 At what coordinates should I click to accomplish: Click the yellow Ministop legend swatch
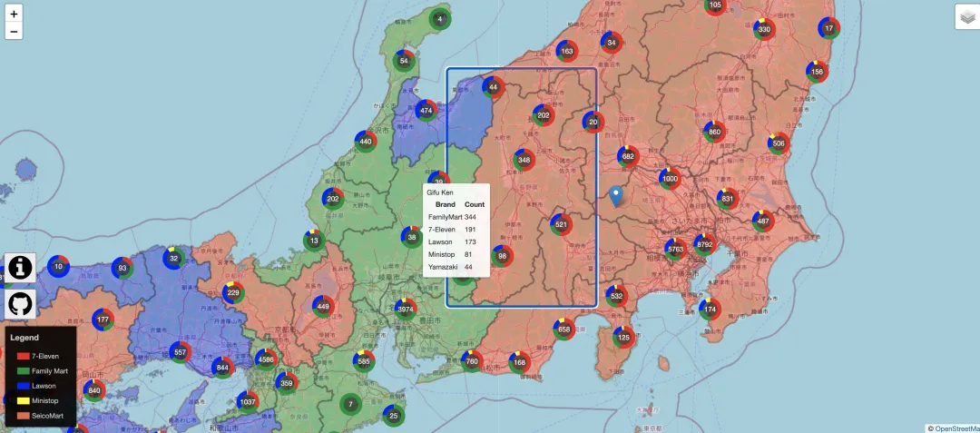24,400
